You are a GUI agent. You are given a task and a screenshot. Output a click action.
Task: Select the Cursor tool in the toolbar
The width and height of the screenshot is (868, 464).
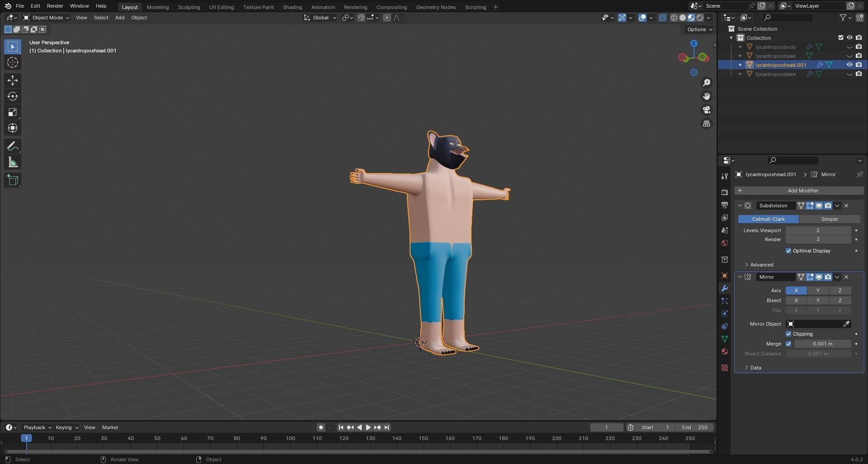coord(13,62)
